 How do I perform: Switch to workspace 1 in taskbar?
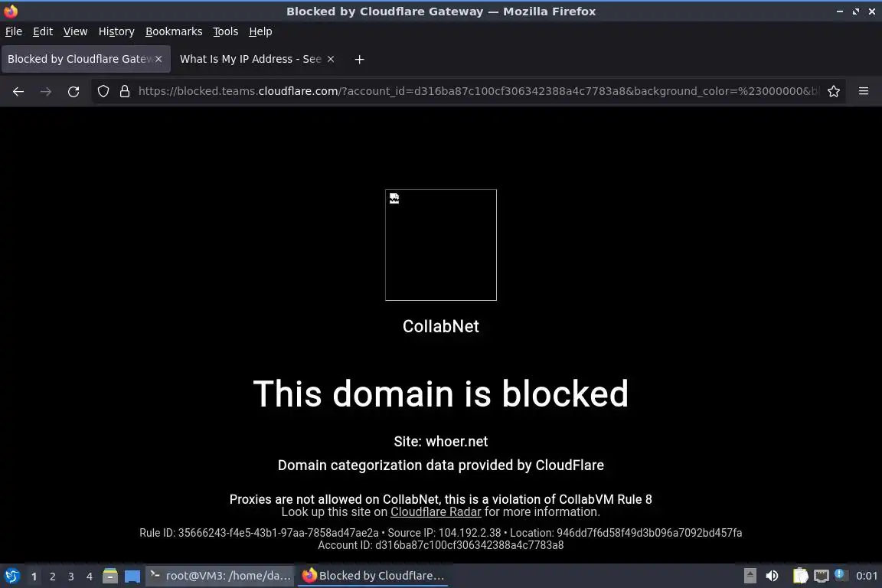[x=34, y=577]
